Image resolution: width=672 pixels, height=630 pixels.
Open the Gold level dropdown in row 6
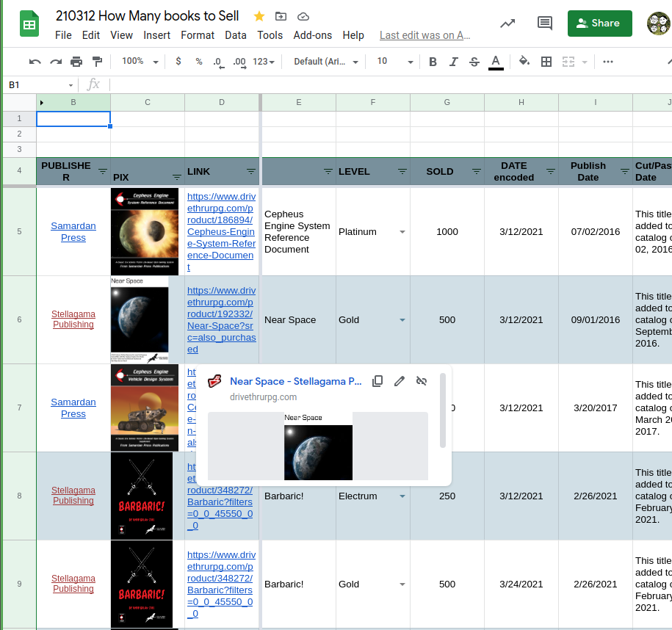[402, 320]
